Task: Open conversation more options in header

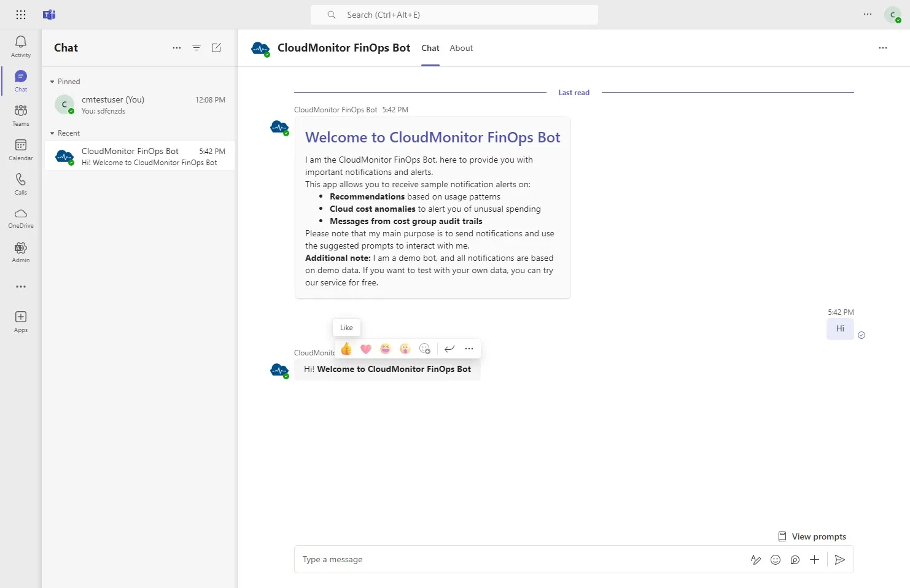Action: 883,48
